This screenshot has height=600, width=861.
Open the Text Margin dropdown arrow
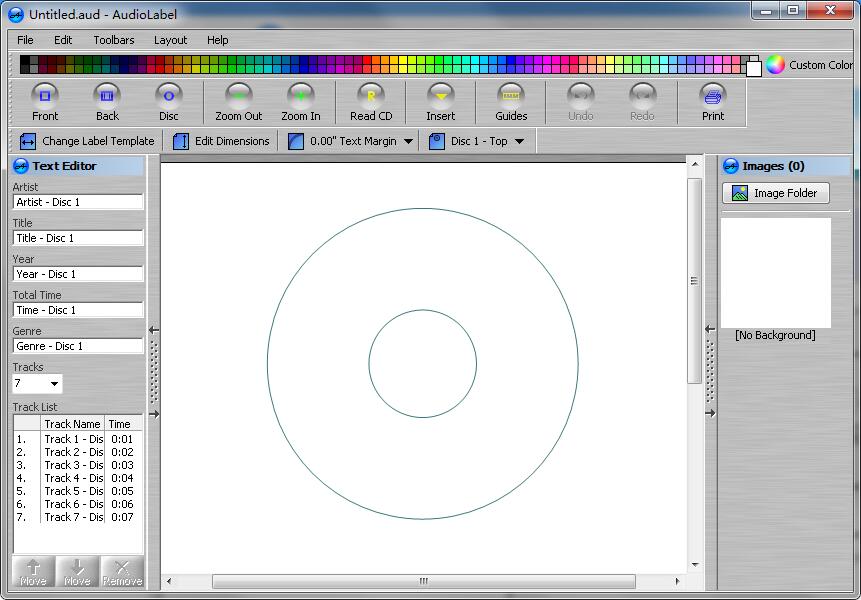point(408,141)
